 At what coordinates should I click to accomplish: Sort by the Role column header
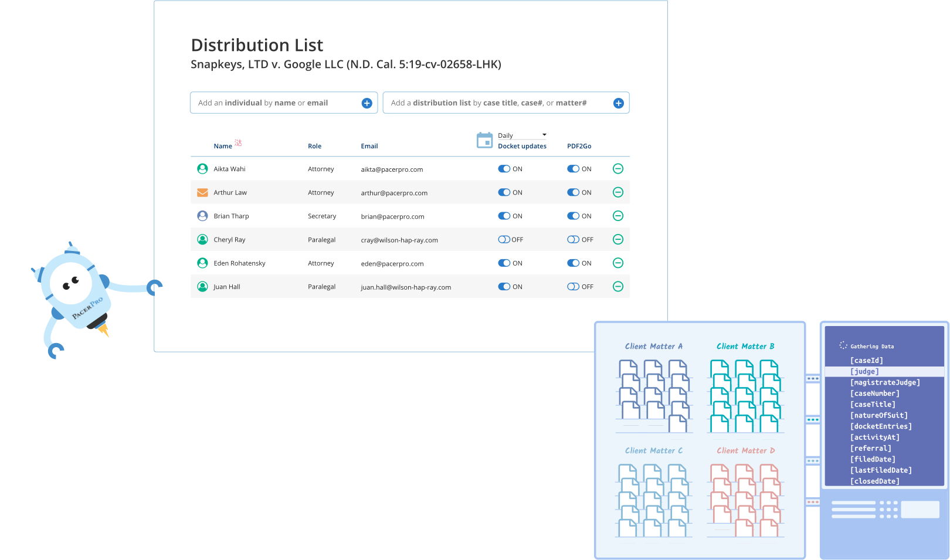click(x=315, y=146)
